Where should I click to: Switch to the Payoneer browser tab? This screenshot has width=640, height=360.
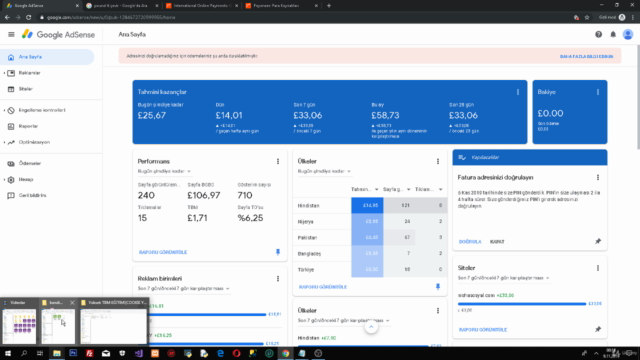tap(282, 6)
